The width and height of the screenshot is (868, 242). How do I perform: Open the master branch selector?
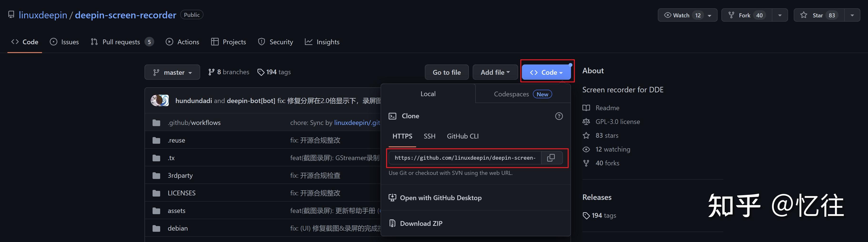click(172, 72)
